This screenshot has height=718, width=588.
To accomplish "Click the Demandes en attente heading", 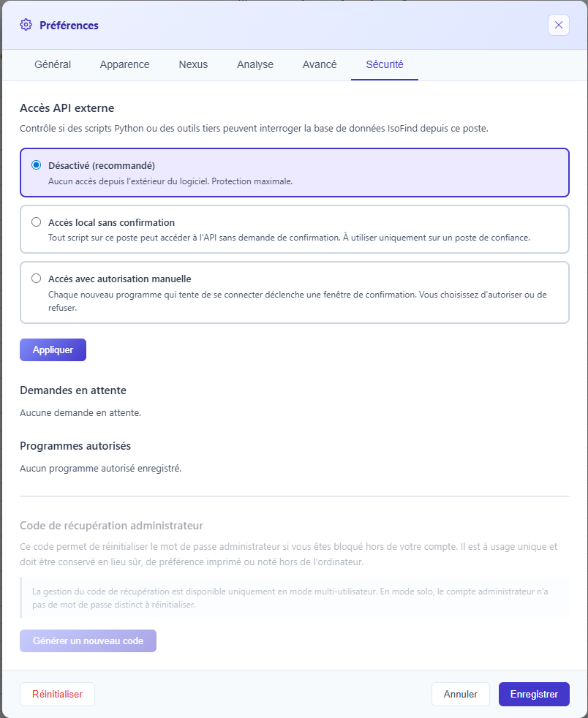I will pyautogui.click(x=72, y=390).
